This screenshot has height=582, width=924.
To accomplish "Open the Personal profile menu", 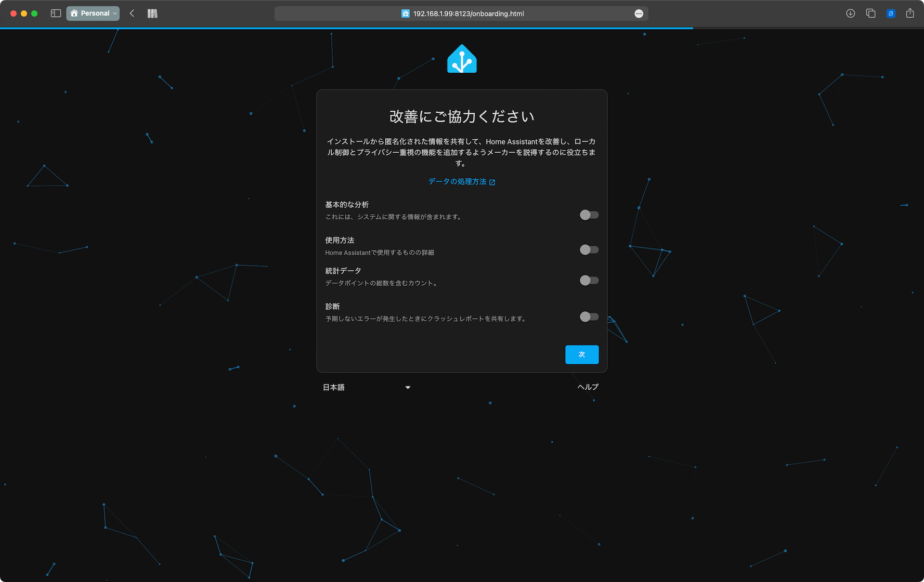I will (93, 14).
